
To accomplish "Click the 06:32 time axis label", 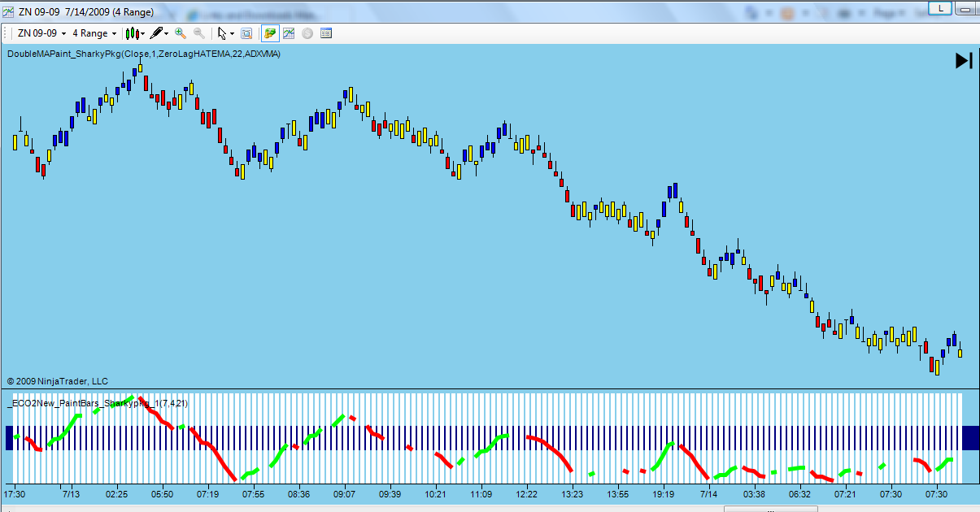I will [799, 494].
